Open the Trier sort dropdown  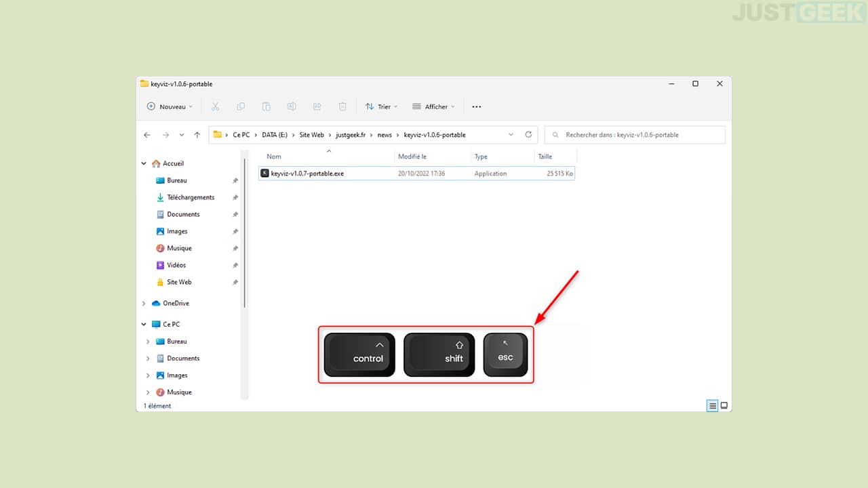381,106
